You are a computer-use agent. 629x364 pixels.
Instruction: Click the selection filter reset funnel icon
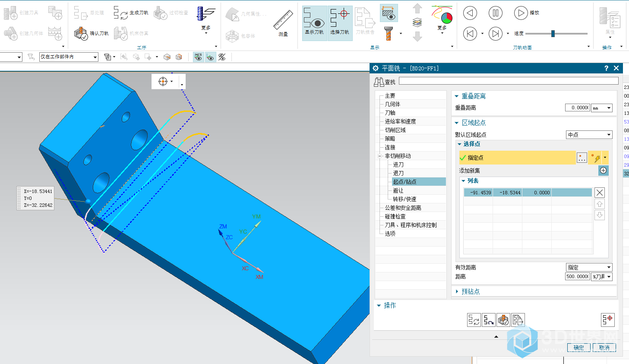pyautogui.click(x=31, y=57)
